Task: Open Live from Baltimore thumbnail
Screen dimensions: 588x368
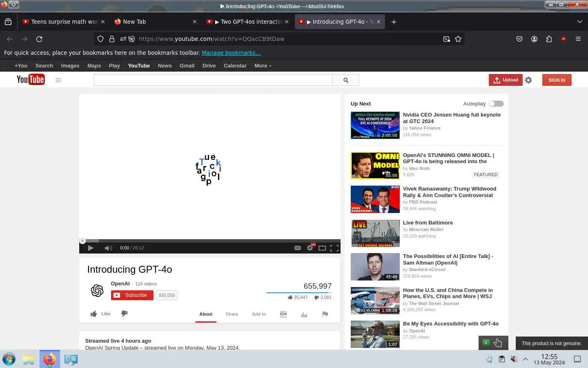Action: point(375,233)
